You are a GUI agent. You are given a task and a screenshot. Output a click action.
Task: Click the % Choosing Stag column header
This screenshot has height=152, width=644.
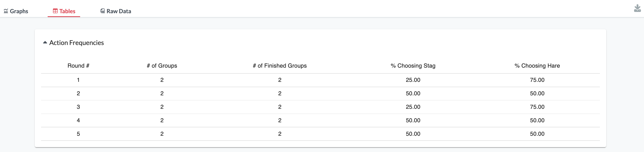tap(413, 66)
